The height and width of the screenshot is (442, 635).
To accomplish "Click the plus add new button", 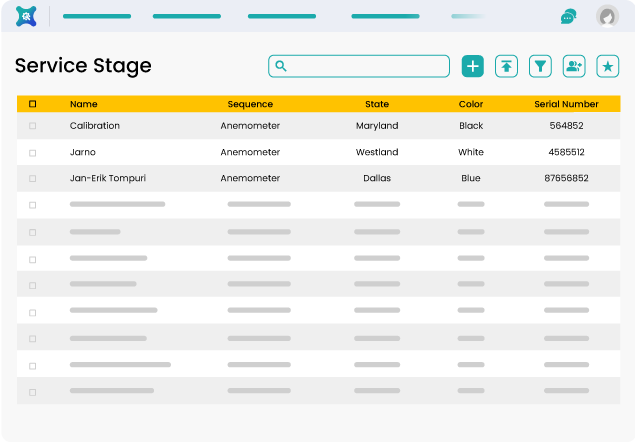I will point(472,66).
